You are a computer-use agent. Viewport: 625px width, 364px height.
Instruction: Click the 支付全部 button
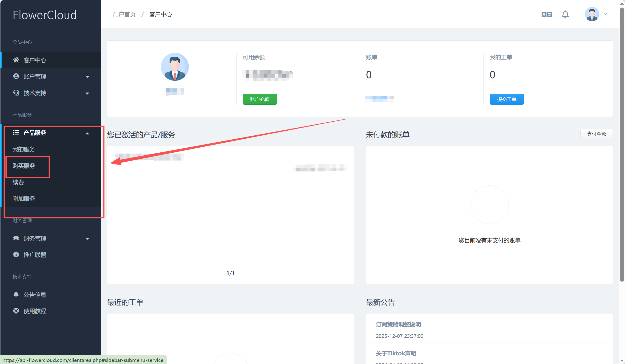tap(596, 134)
